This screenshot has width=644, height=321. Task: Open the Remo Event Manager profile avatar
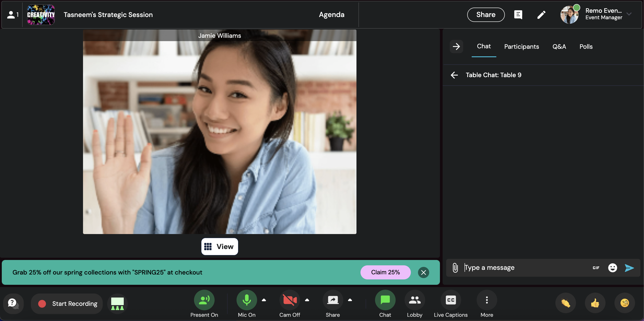click(x=569, y=15)
